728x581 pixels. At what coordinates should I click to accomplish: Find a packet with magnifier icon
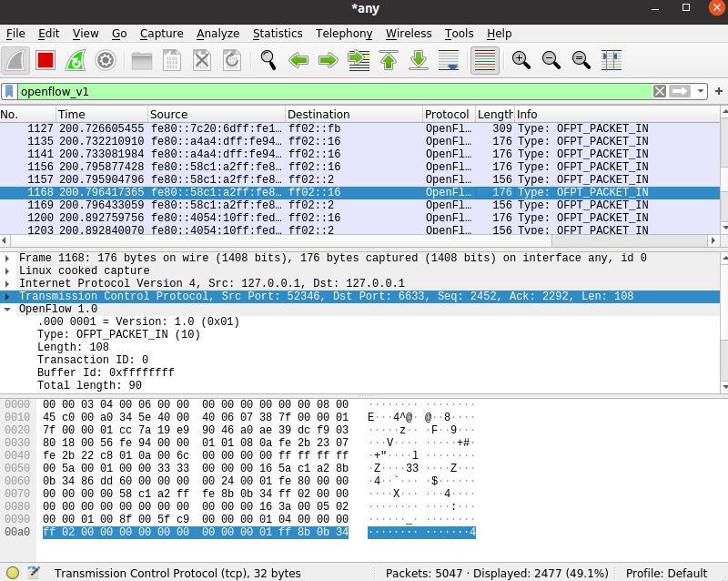click(x=268, y=60)
